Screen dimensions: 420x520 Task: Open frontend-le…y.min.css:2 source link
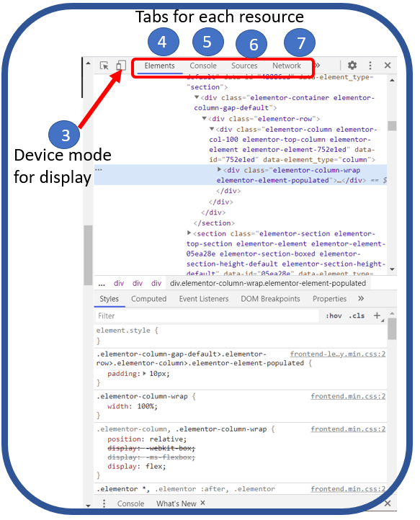tap(338, 354)
